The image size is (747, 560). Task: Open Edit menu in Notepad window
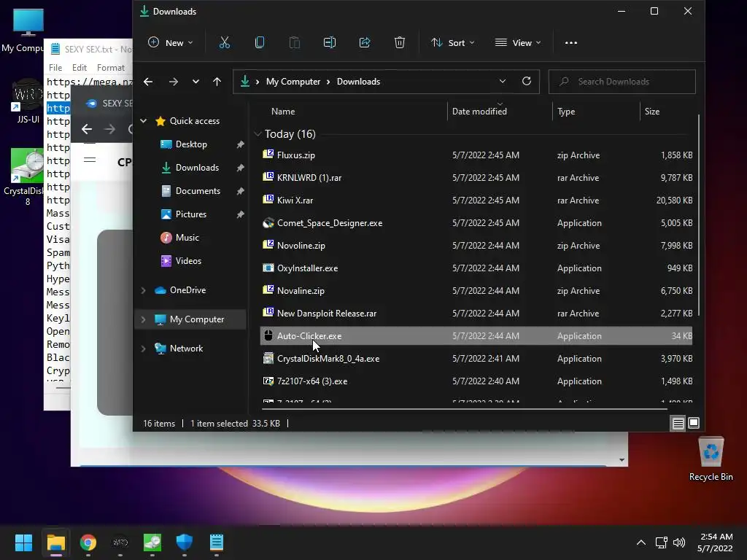79,68
